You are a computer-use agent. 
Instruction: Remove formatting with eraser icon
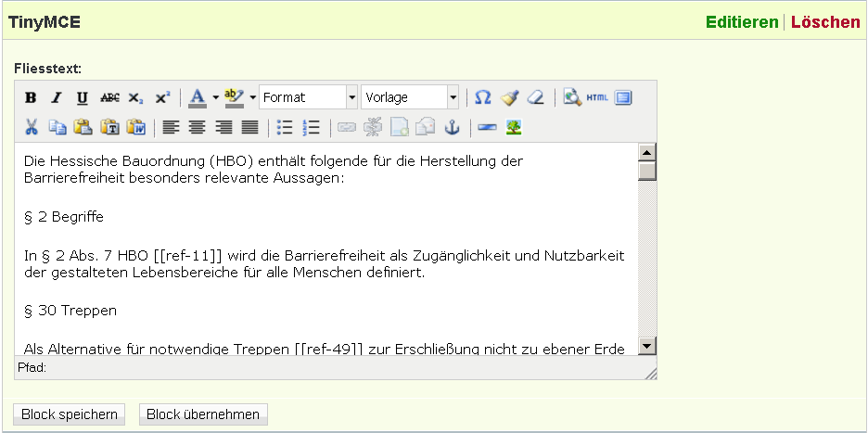click(535, 98)
